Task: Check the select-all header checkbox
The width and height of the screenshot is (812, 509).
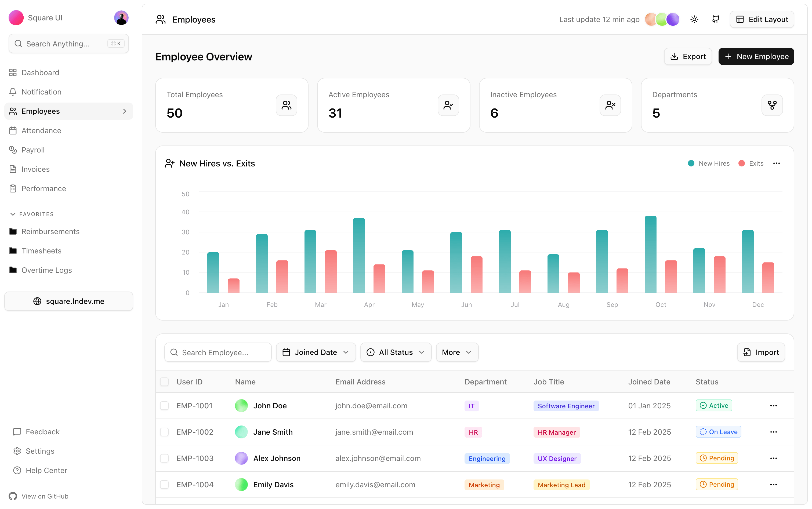Action: tap(164, 382)
